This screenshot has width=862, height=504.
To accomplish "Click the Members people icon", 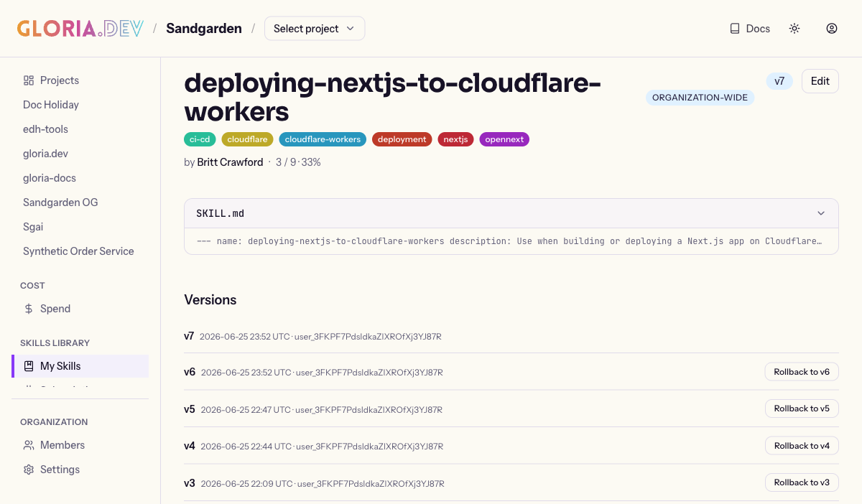I will (29, 445).
